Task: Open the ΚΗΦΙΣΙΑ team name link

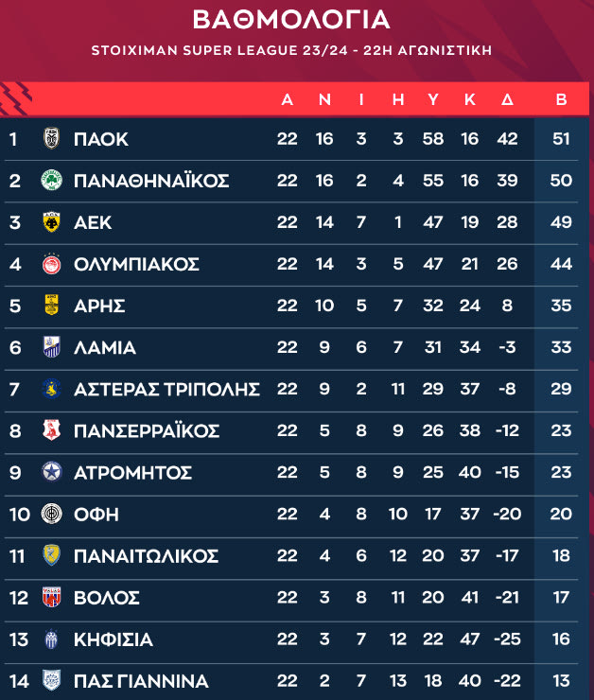Action: point(113,639)
